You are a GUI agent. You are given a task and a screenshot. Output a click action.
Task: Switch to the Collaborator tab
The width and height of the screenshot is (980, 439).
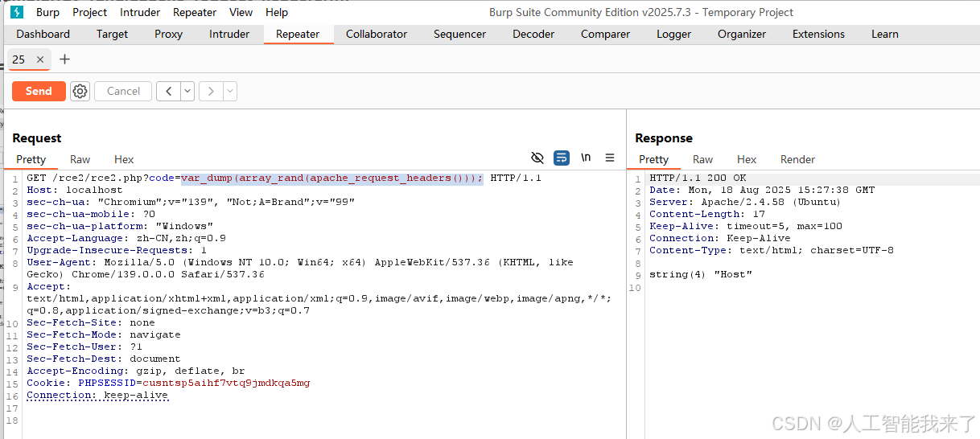pos(377,34)
